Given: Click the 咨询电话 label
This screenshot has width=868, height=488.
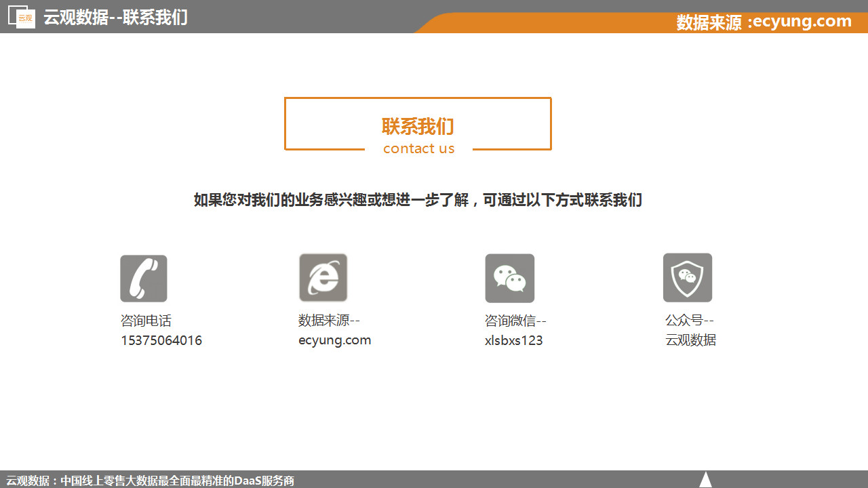Looking at the screenshot, I should (146, 321).
